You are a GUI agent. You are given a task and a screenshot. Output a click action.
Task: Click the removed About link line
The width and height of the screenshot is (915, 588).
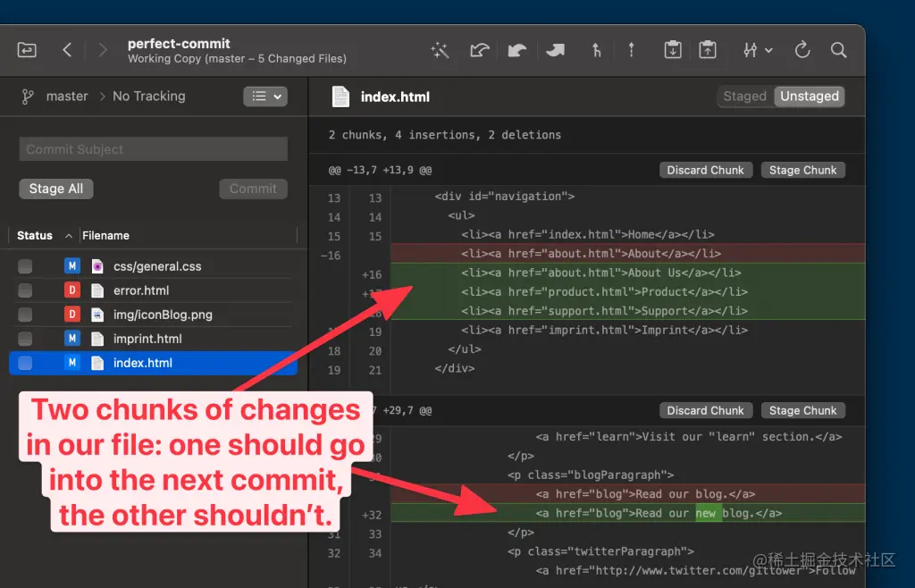point(628,254)
